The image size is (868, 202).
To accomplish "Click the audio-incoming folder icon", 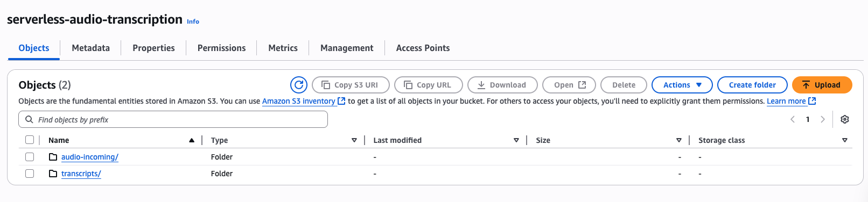I will tap(53, 157).
